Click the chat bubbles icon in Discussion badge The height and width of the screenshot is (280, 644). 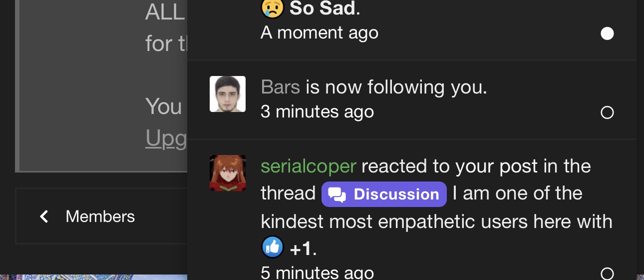pyautogui.click(x=337, y=194)
